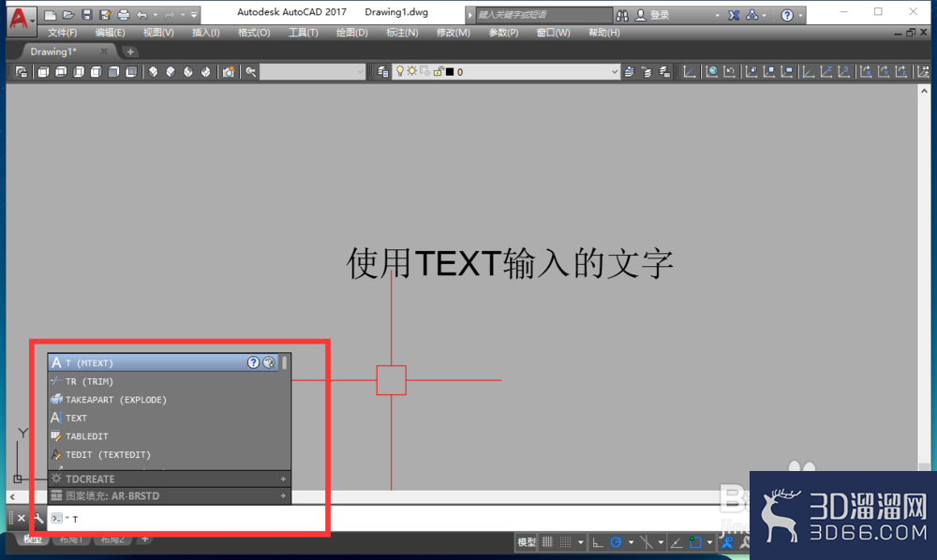Expand the layer list dropdown arrow
The width and height of the screenshot is (937, 560).
pyautogui.click(x=615, y=72)
